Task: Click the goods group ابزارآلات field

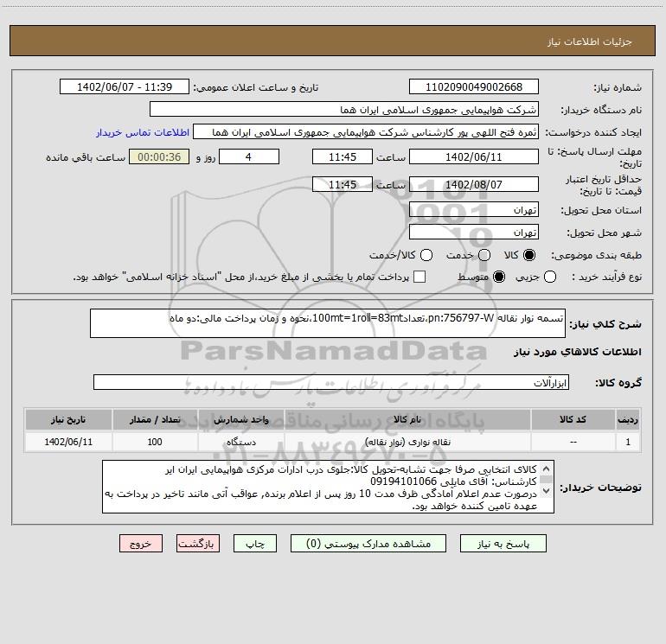Action: click(331, 382)
